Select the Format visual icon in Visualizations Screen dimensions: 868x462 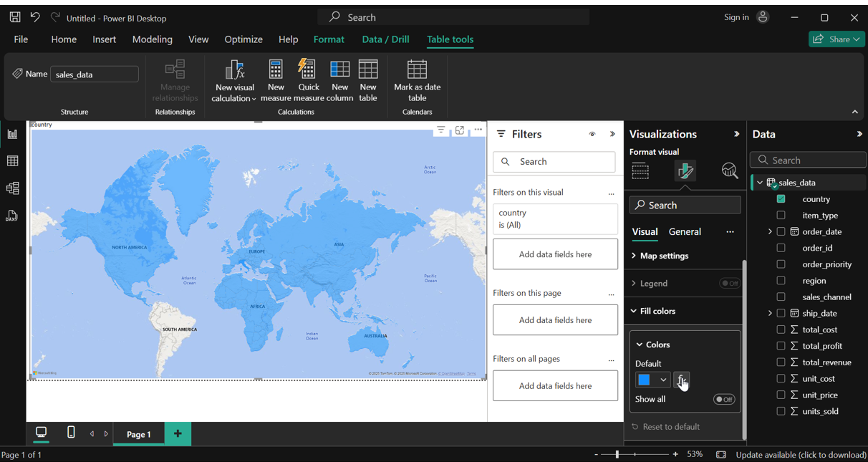pos(685,170)
